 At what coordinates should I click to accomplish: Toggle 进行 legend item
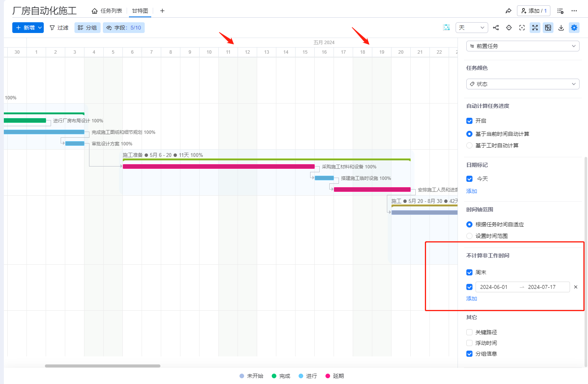pos(308,376)
